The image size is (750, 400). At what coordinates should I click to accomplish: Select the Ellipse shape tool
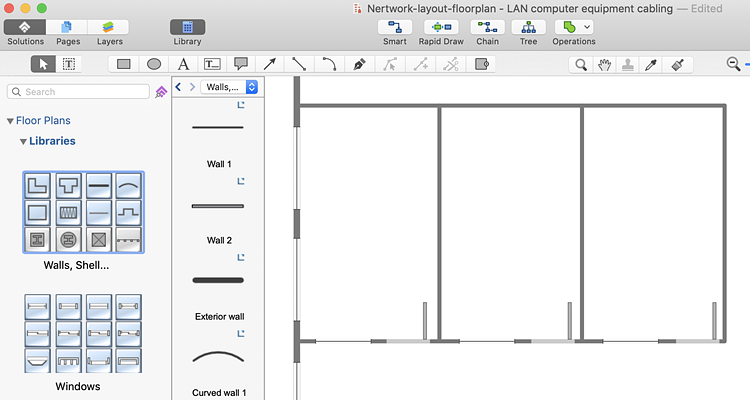tap(154, 64)
